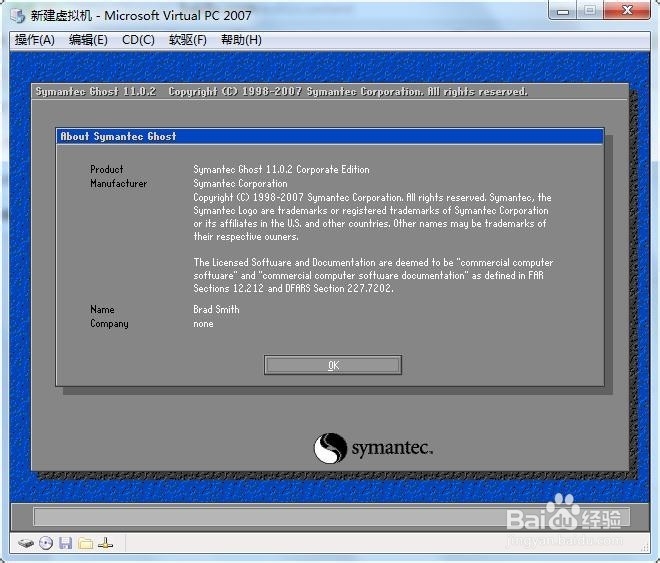Click the Symantec logo

(373, 448)
